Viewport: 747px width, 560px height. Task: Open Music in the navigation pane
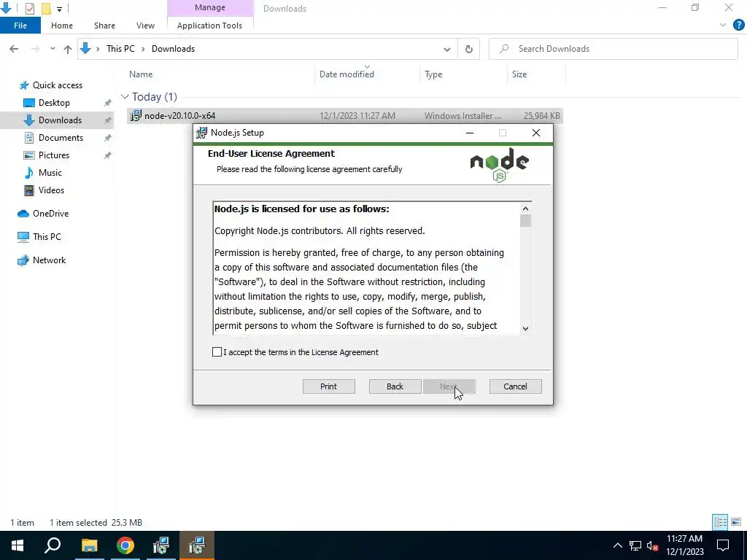(50, 173)
